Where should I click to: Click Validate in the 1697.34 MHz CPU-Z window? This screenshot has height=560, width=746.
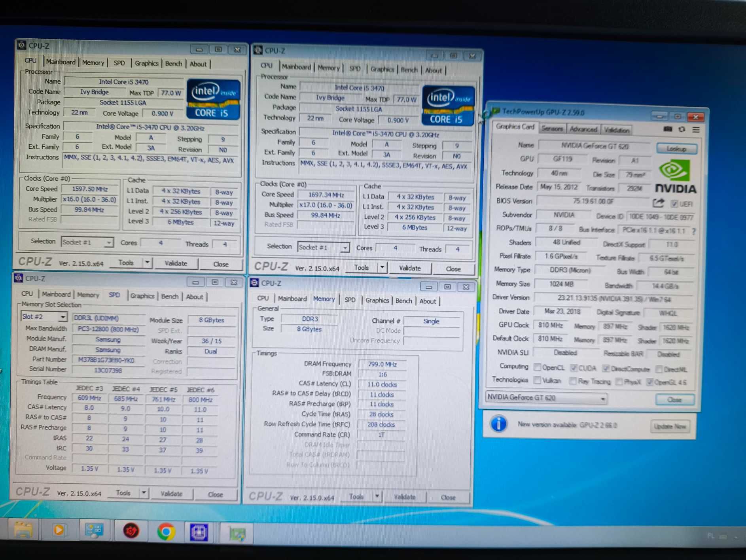[410, 268]
